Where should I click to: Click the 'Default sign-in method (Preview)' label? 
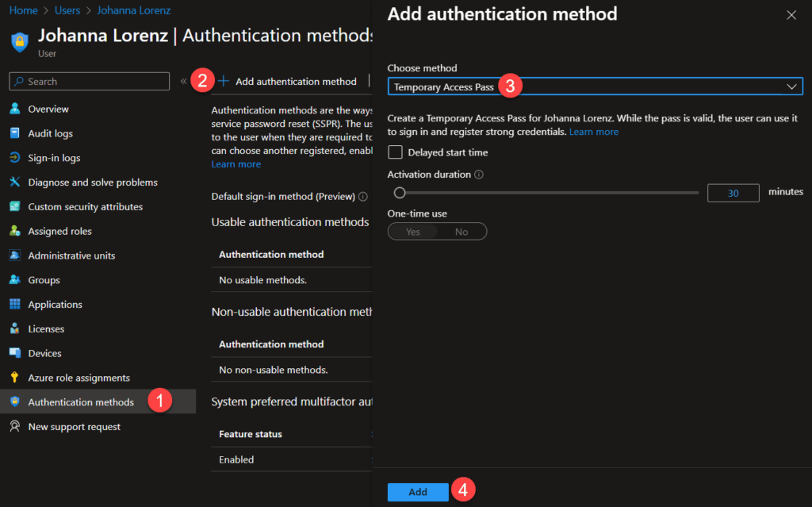283,197
